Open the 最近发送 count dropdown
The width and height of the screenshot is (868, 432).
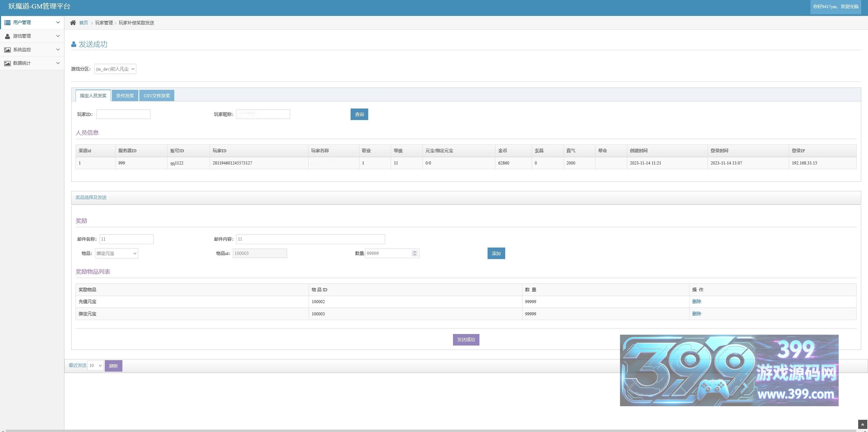[95, 366]
